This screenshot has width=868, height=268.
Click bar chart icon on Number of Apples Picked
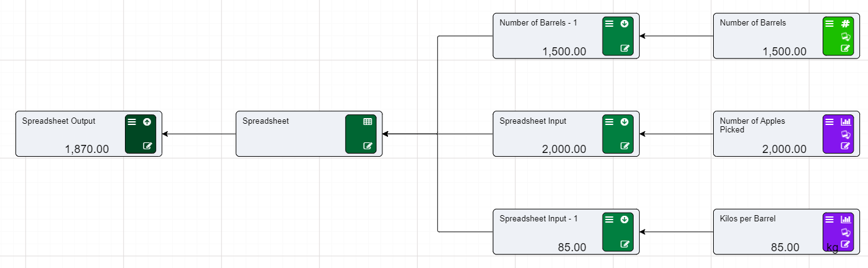845,122
